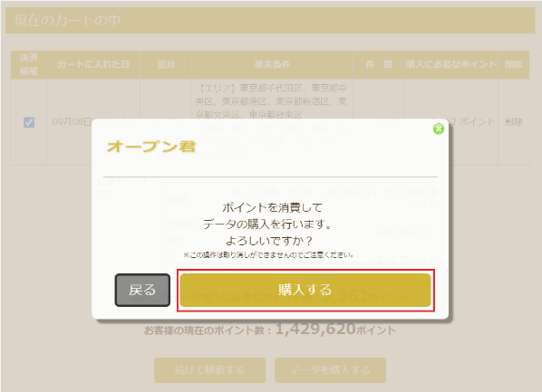The image size is (542, 392).
Task: Click the データを購入する button below
Action: (330, 370)
